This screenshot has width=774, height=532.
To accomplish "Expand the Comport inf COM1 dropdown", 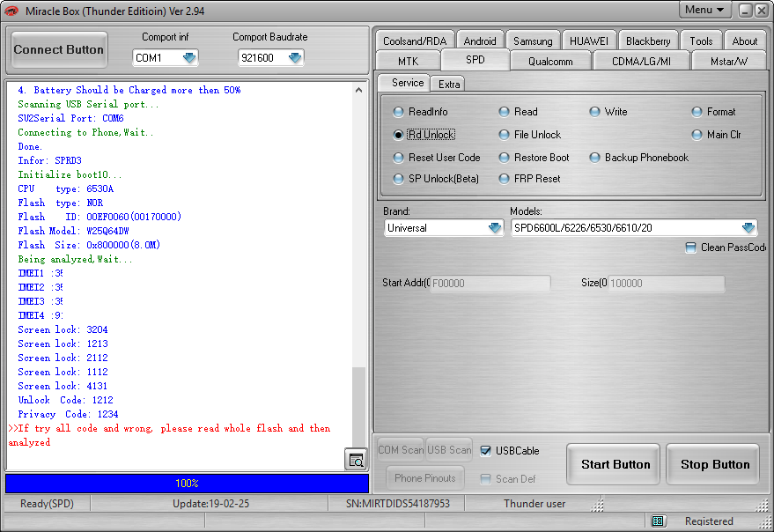I will [189, 58].
